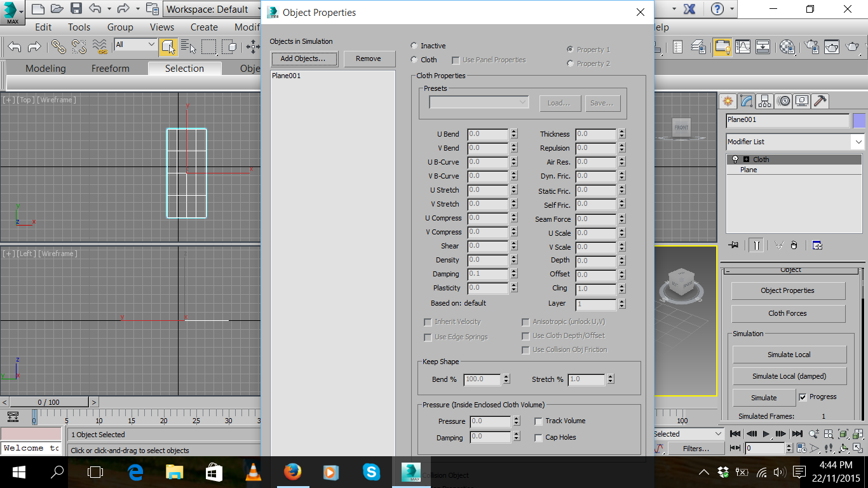
Task: Open the Tools menu
Action: tap(79, 27)
